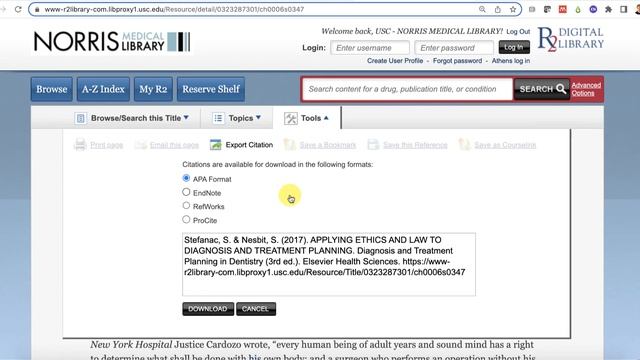Click the Email this page link

pos(174,145)
